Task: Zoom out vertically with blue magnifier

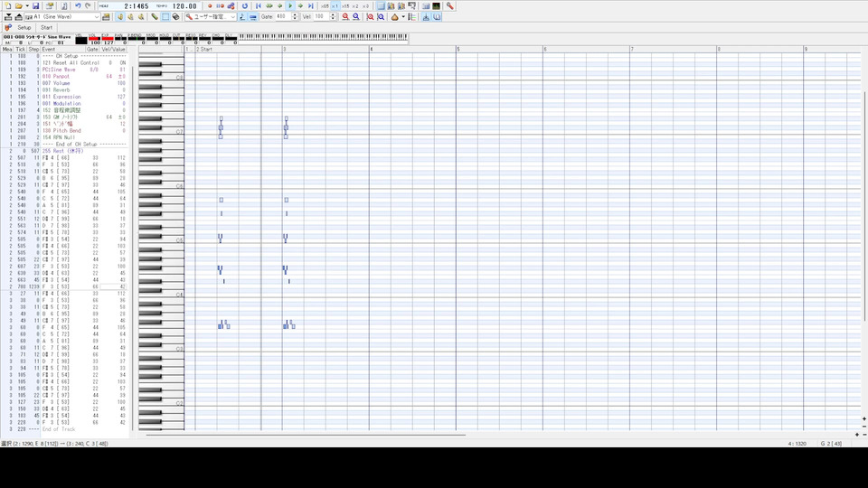Action: click(x=381, y=17)
